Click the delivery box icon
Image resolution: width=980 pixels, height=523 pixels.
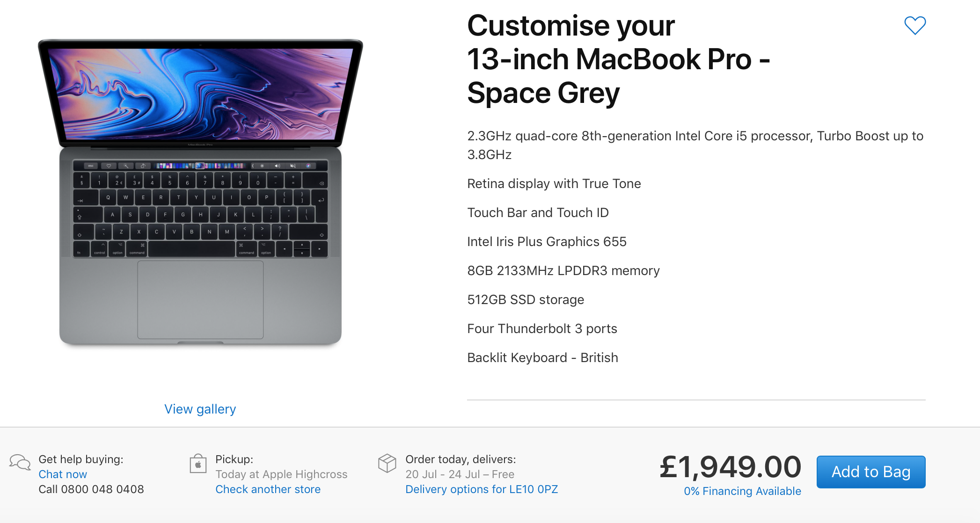click(387, 463)
